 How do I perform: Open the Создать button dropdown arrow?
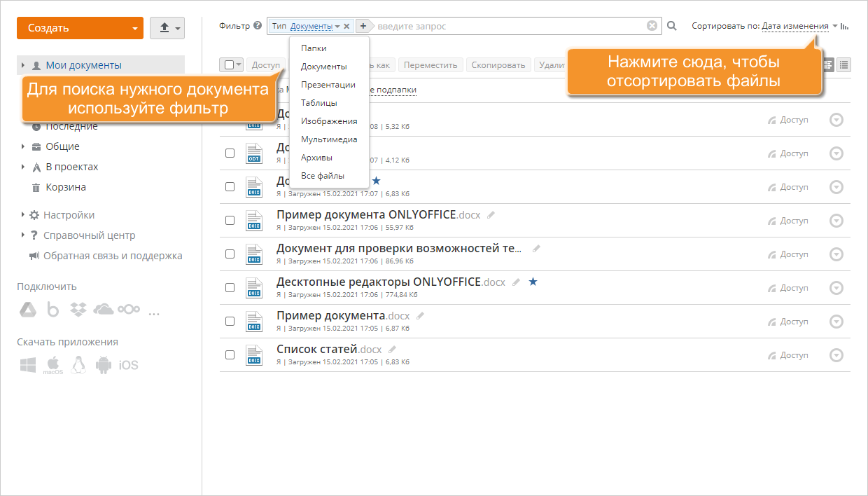(x=134, y=29)
